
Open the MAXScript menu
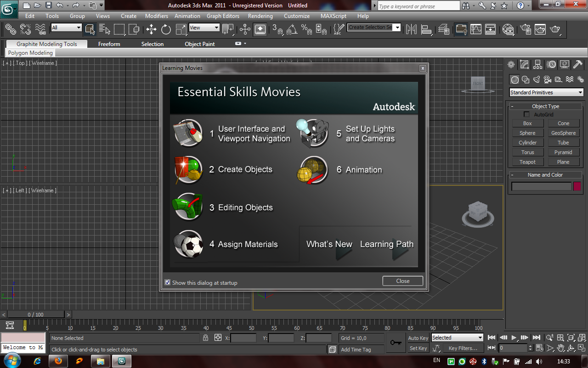334,16
